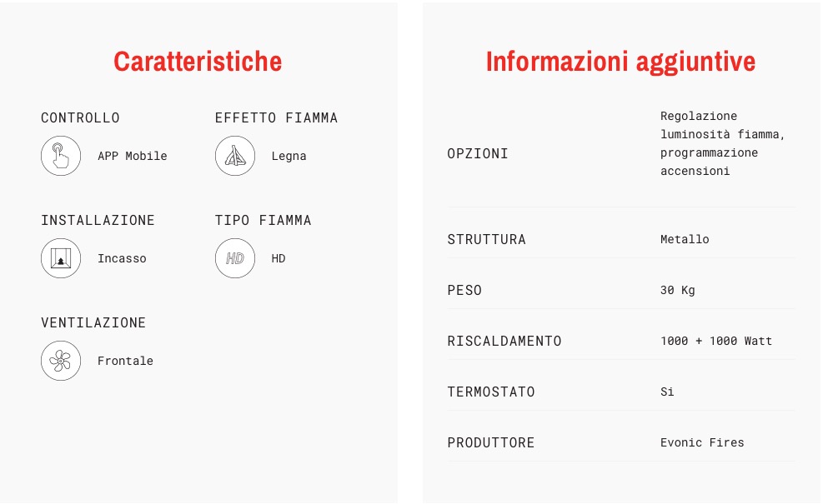823x504 pixels.
Task: Click the Incasso built-in installation icon
Action: click(61, 258)
